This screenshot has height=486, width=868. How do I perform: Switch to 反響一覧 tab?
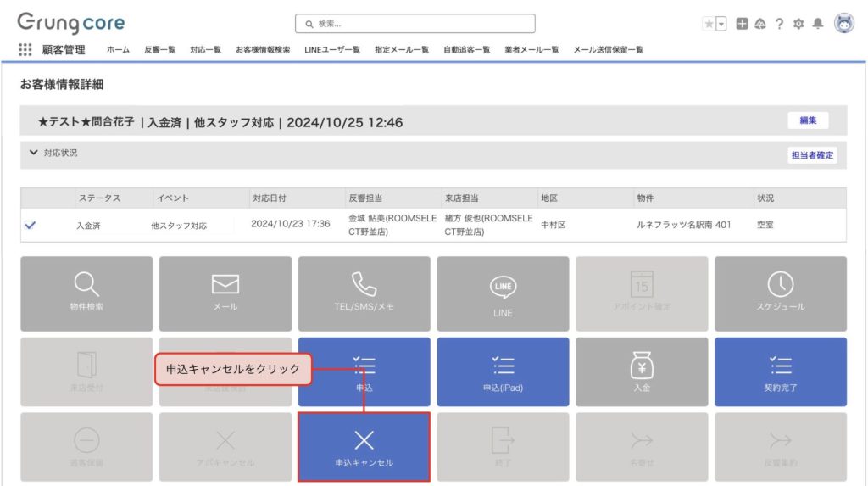coord(159,50)
